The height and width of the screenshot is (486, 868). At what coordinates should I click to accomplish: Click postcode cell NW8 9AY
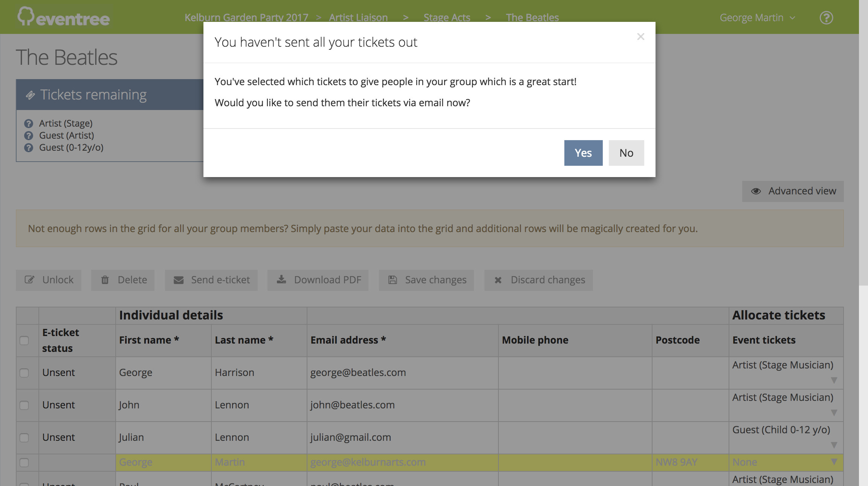click(691, 463)
